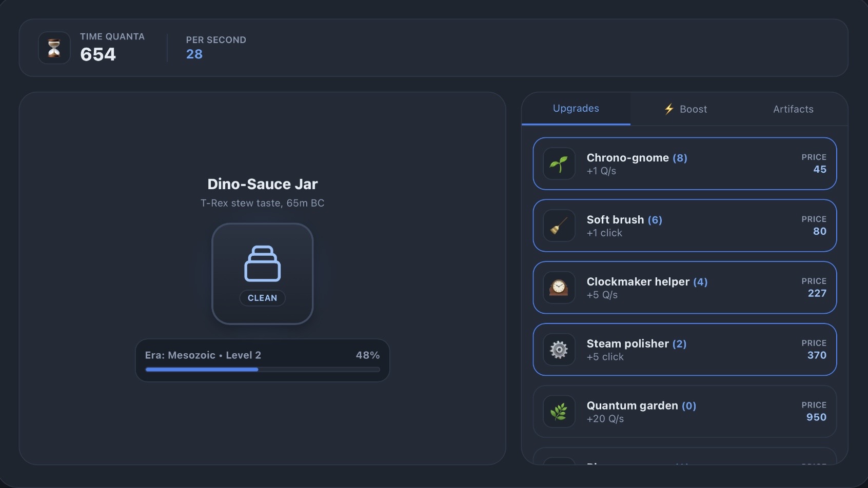Click the per second value 28
Image resolution: width=868 pixels, height=488 pixels.
(194, 54)
